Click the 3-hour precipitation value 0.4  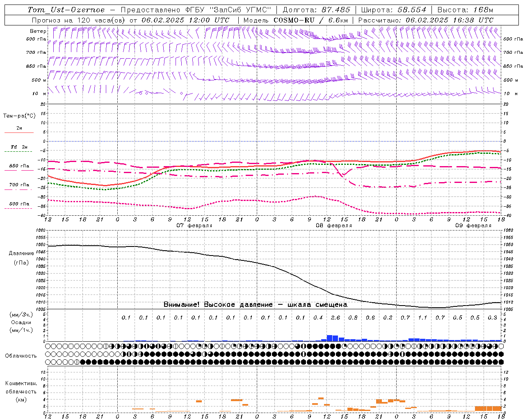coord(318,317)
